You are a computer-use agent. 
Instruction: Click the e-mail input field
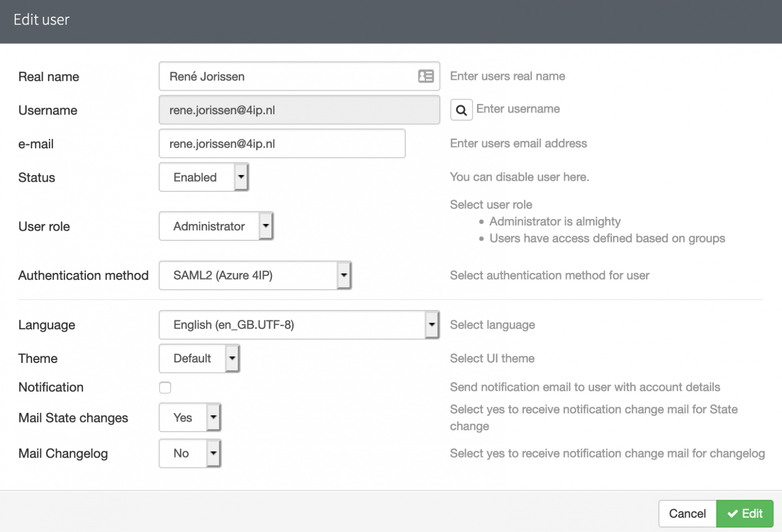click(x=282, y=144)
